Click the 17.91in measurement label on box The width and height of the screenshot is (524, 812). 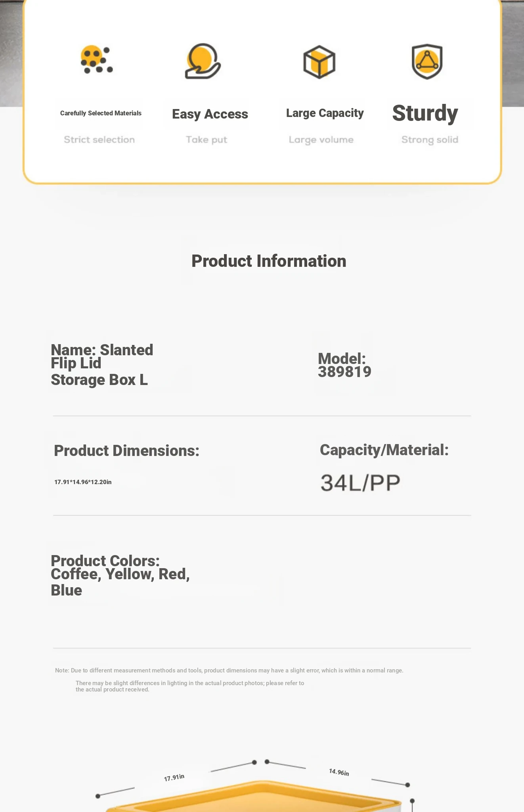174,778
